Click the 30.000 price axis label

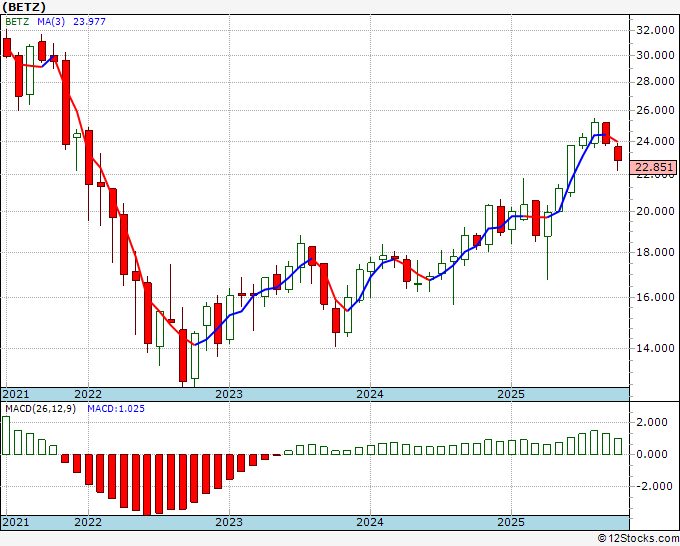click(655, 56)
